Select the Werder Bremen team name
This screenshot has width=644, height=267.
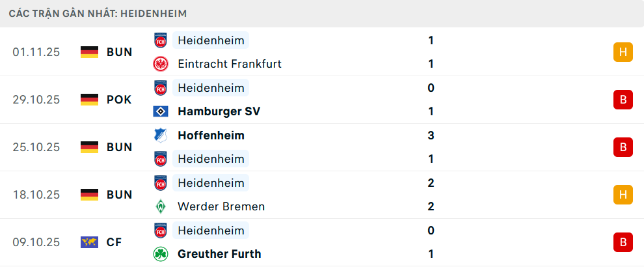tap(221, 206)
